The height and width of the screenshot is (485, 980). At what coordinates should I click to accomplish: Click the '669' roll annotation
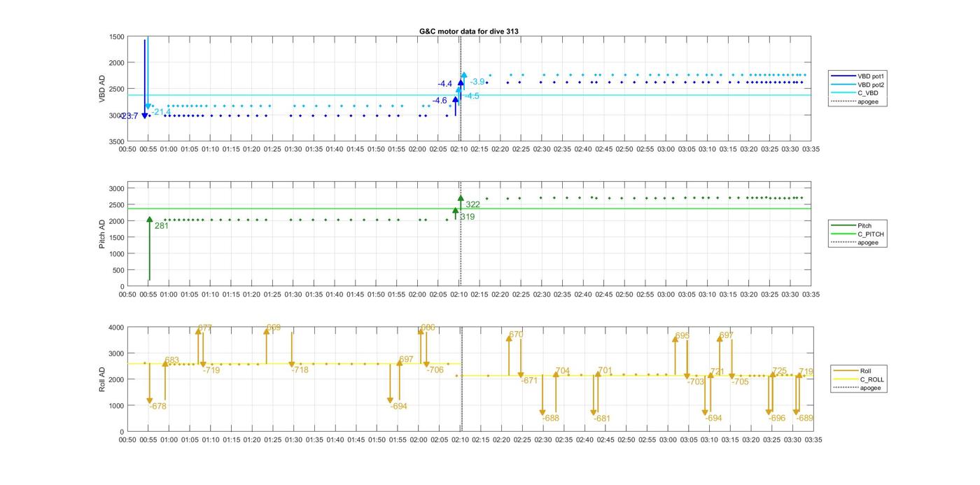point(274,328)
